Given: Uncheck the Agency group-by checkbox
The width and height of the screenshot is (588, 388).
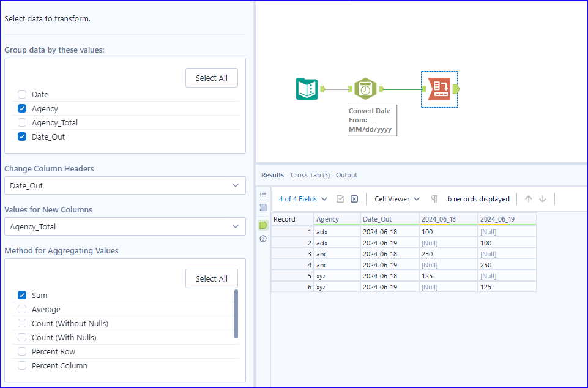Looking at the screenshot, I should 22,108.
